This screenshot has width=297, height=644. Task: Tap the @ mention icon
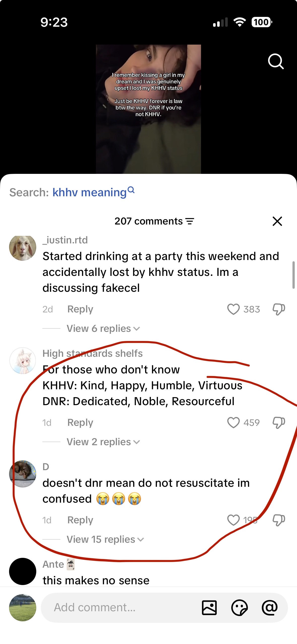(270, 607)
